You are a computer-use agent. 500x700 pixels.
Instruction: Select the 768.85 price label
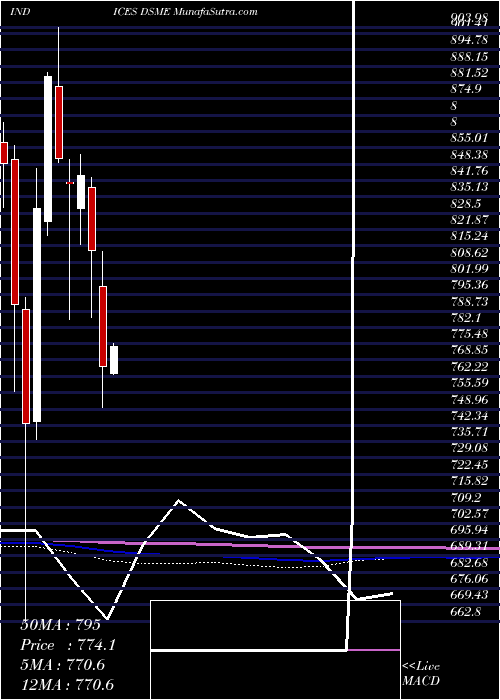(x=469, y=350)
